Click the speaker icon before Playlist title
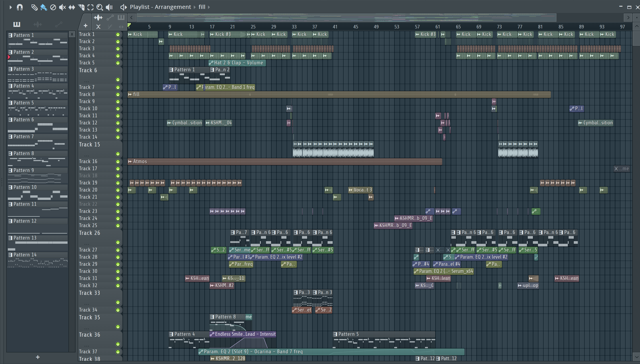The image size is (640, 364). [x=123, y=7]
